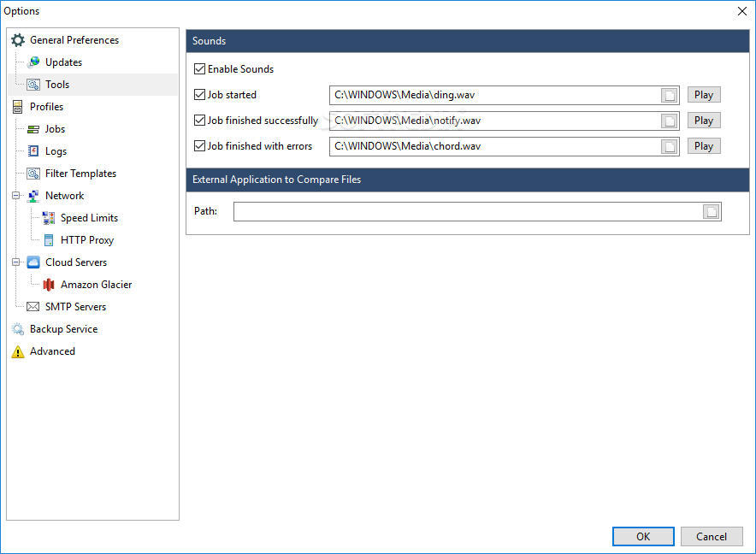The width and height of the screenshot is (756, 554).
Task: Click the Network computers icon
Action: (33, 195)
